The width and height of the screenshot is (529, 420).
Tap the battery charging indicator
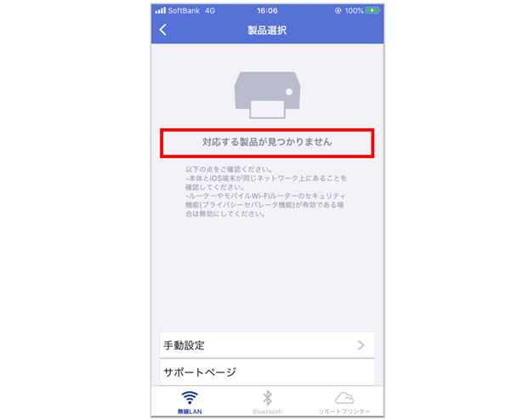click(x=373, y=10)
